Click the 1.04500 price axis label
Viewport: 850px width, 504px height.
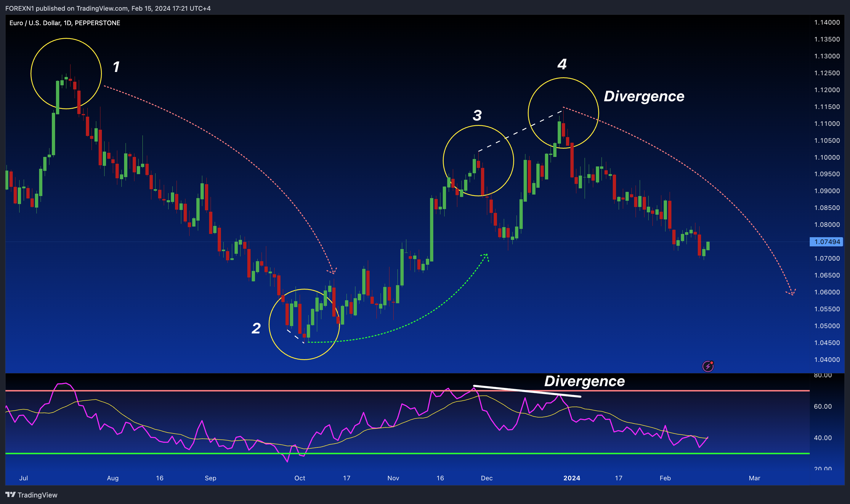827,343
